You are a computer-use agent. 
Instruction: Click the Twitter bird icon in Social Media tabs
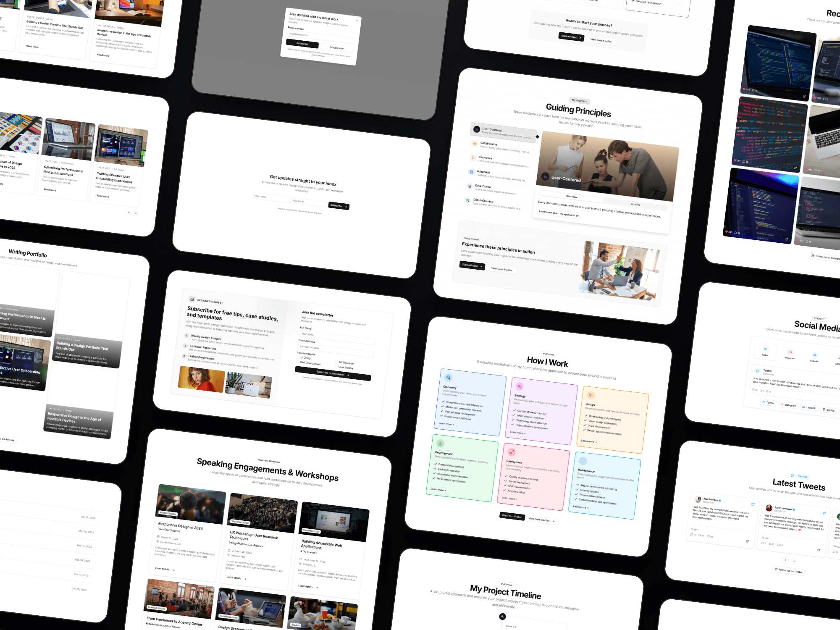(x=766, y=349)
